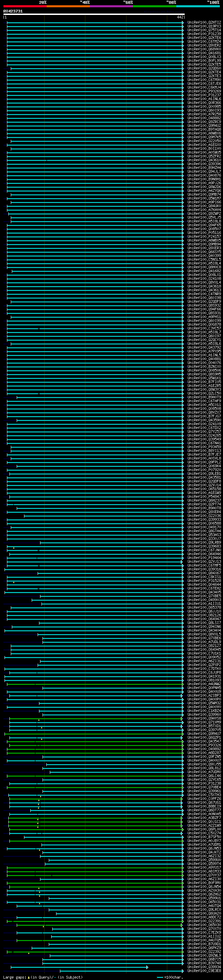Select the UniRef100_C9E3E8 hit label

(204, 971)
